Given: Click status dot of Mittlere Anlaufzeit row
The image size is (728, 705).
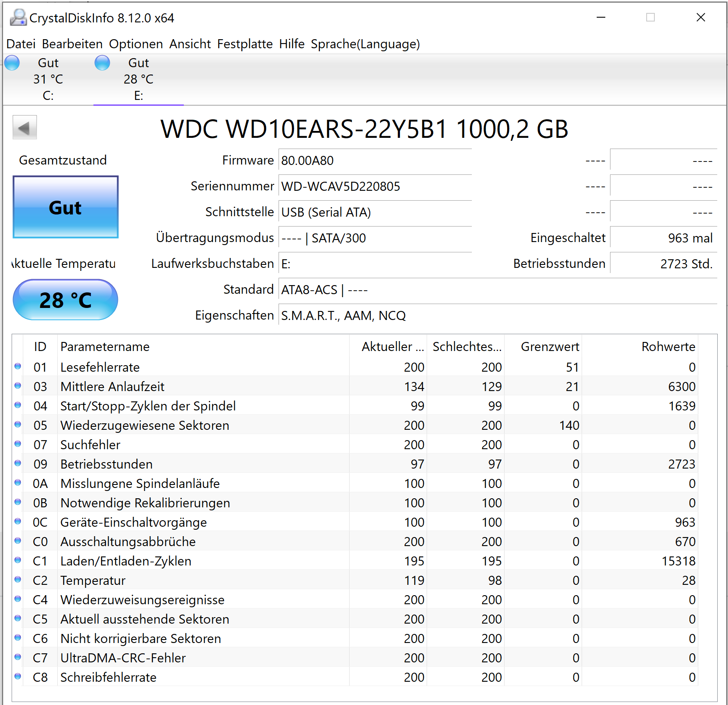Looking at the screenshot, I should click(x=18, y=385).
